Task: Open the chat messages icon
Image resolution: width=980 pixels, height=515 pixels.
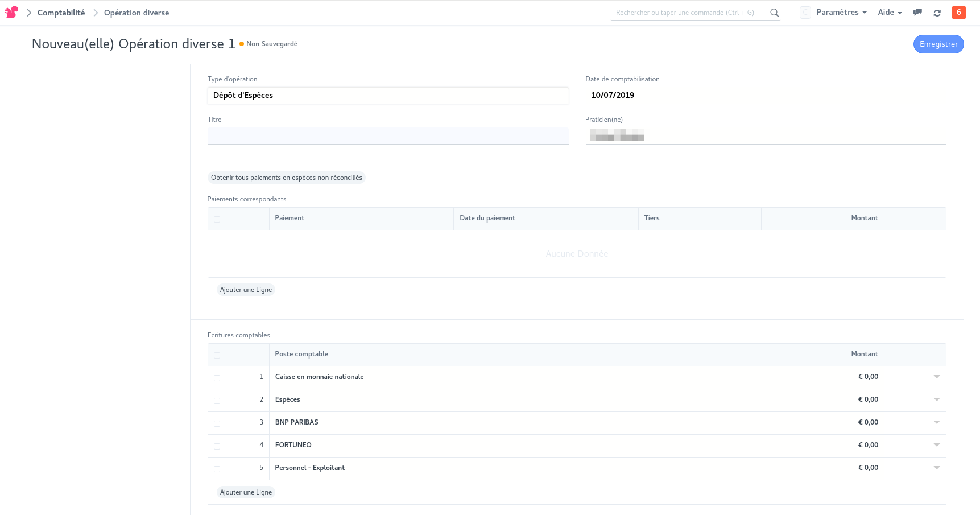Action: tap(917, 13)
